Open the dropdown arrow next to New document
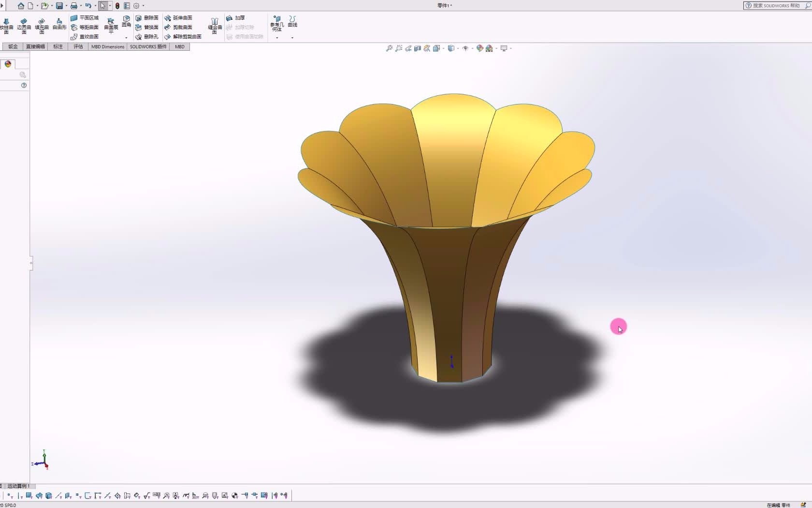This screenshot has height=508, width=812. tap(37, 6)
